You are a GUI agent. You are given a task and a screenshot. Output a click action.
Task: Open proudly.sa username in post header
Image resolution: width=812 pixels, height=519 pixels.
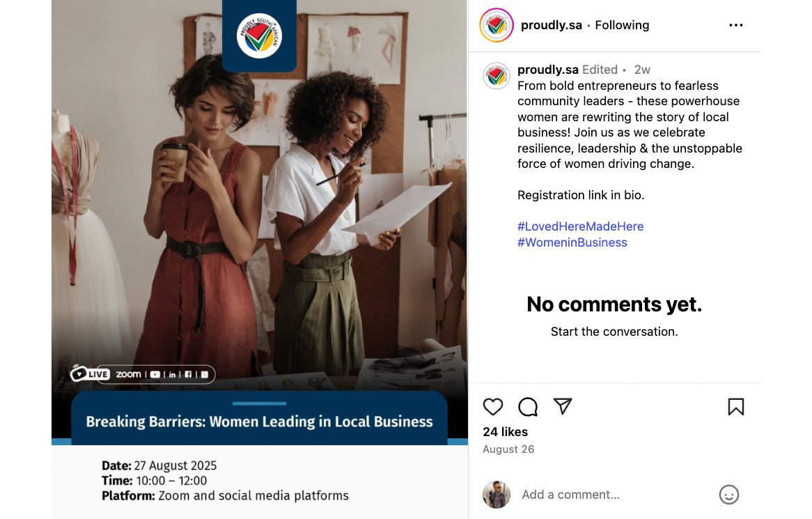point(551,25)
